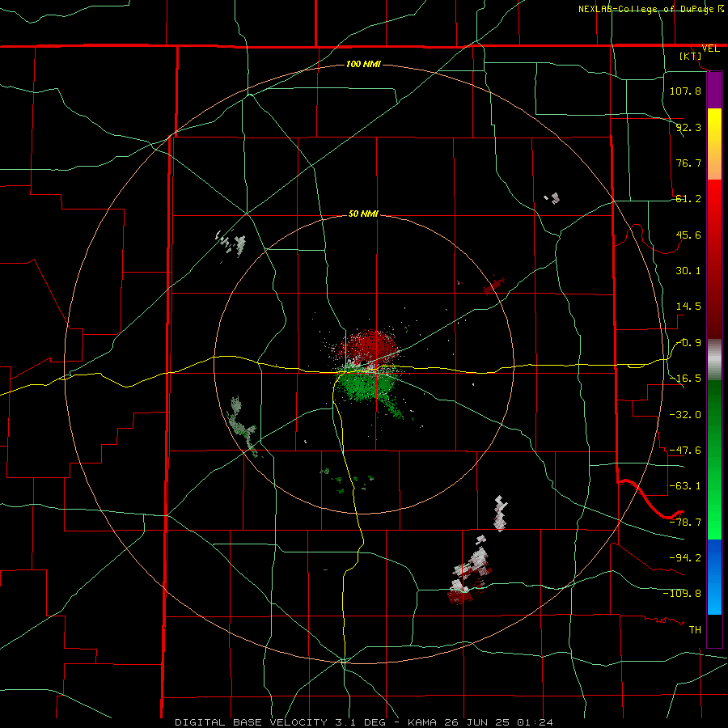Select the -78.7 scale value
The width and height of the screenshot is (728, 728).
(685, 523)
